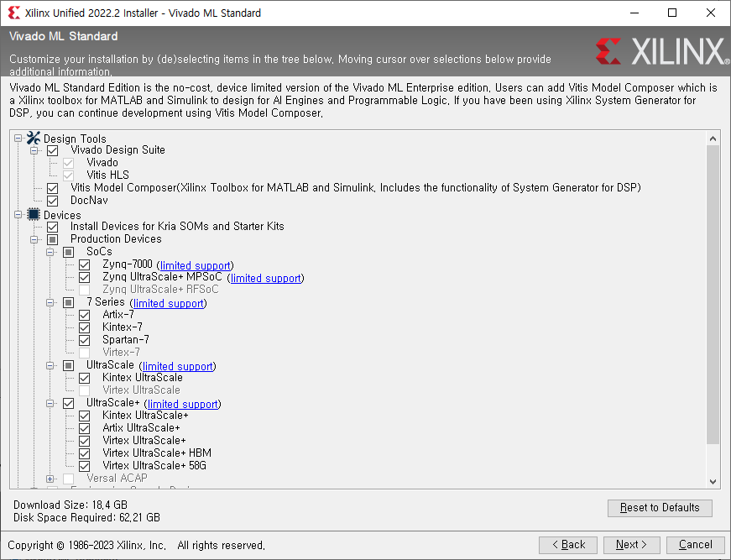Click Reset to Defaults button

660,508
